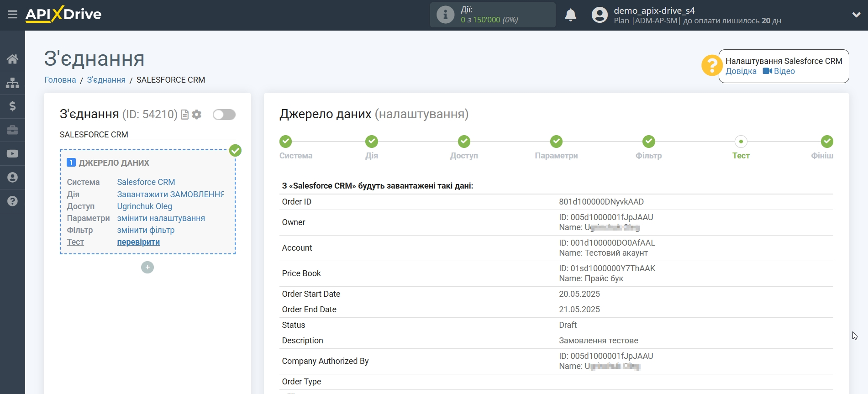Click the Дії actions counter panel
The image size is (868, 394).
pyautogui.click(x=493, y=15)
